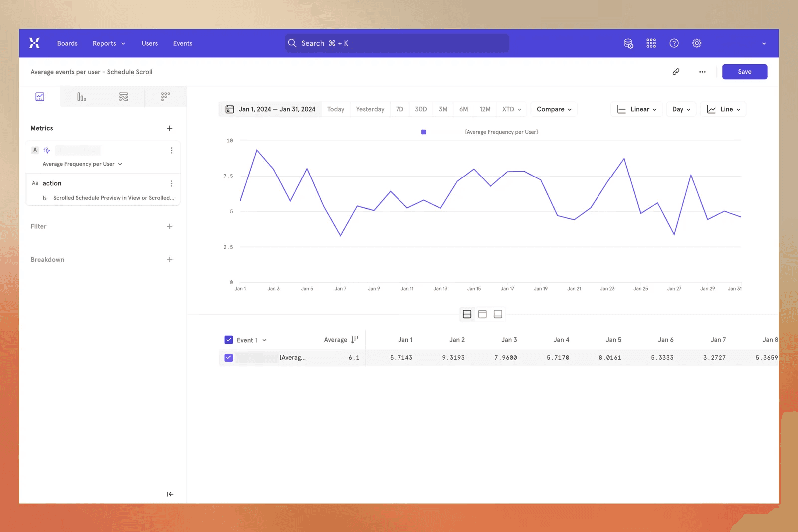Open the apps grid icon
Viewport: 798px width, 532px height.
(x=651, y=43)
